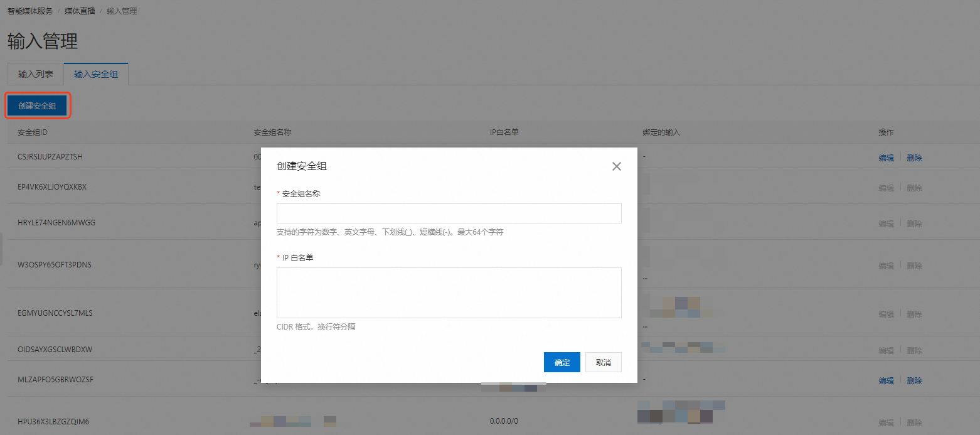This screenshot has height=435, width=980.
Task: Click 删除 in row EP4VK6XLJOYQXKBX
Action: pos(914,188)
